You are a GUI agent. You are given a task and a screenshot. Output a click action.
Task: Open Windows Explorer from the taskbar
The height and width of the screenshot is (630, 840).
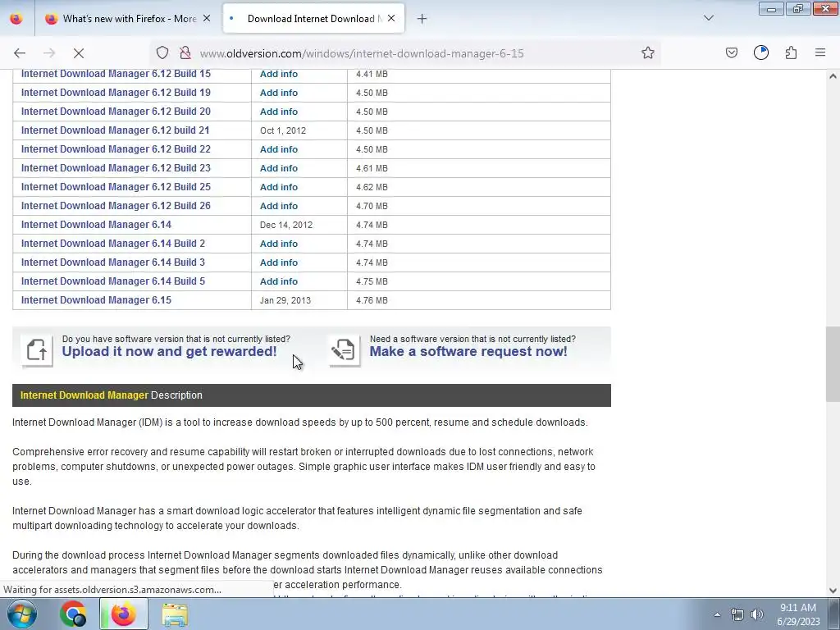tap(175, 614)
